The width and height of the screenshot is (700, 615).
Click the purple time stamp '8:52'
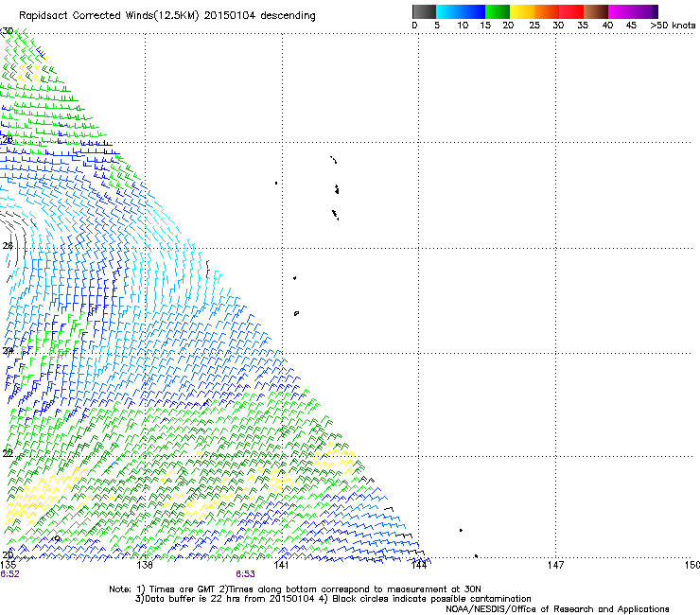[9, 574]
